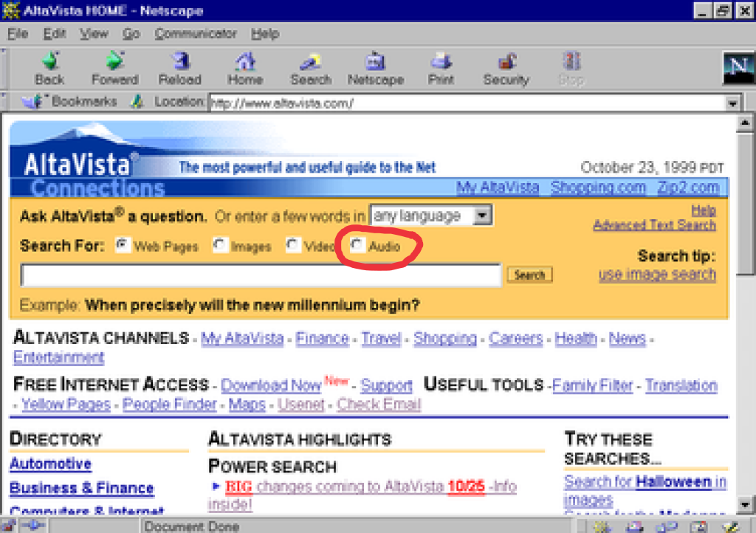Select the Audio radio button
The image size is (756, 533).
pos(357,245)
